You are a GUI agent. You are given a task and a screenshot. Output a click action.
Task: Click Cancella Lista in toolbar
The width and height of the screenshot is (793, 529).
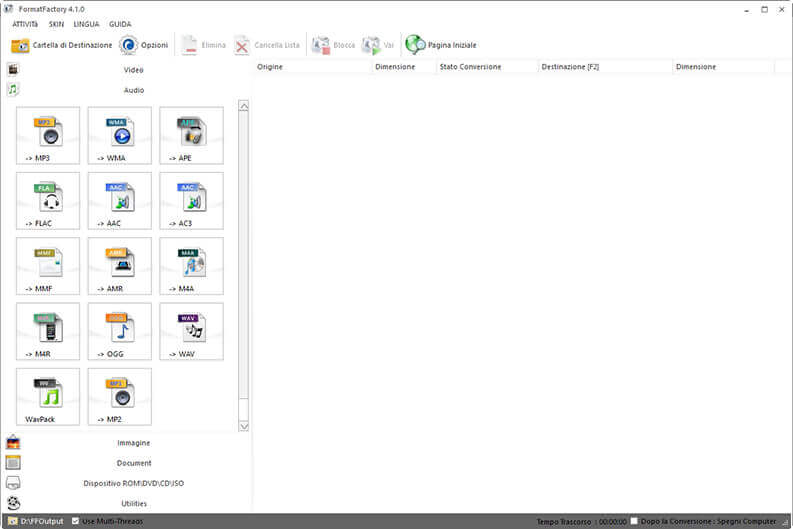(267, 45)
